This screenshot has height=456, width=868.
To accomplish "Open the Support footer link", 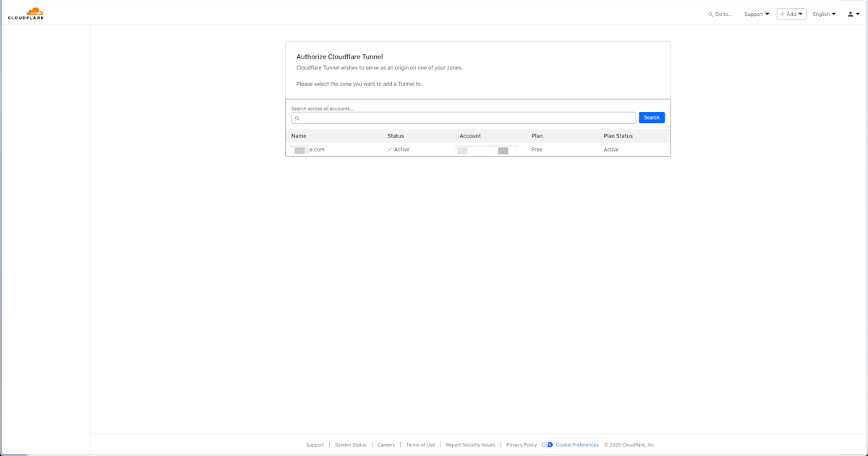I will tap(315, 445).
